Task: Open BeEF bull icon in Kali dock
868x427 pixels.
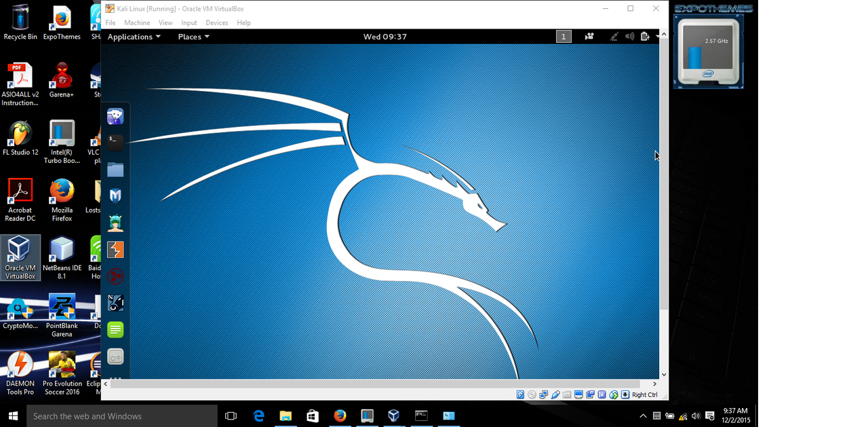Action: click(115, 303)
